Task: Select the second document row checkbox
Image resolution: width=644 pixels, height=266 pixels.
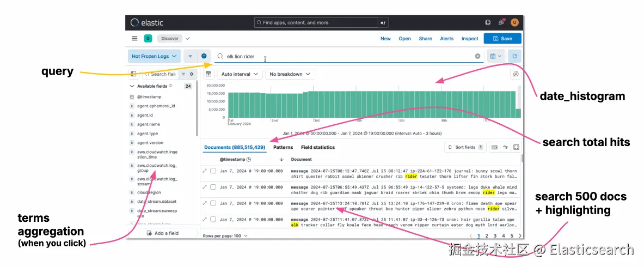Action: click(x=213, y=186)
